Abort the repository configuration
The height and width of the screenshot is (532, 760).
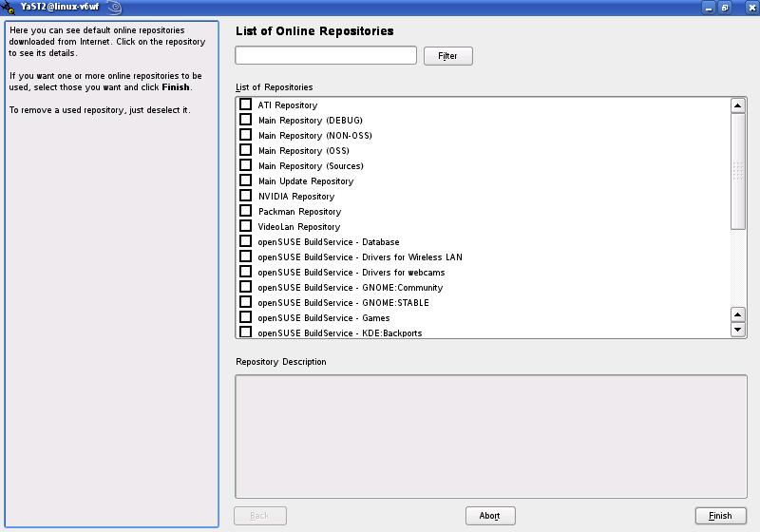pos(490,516)
